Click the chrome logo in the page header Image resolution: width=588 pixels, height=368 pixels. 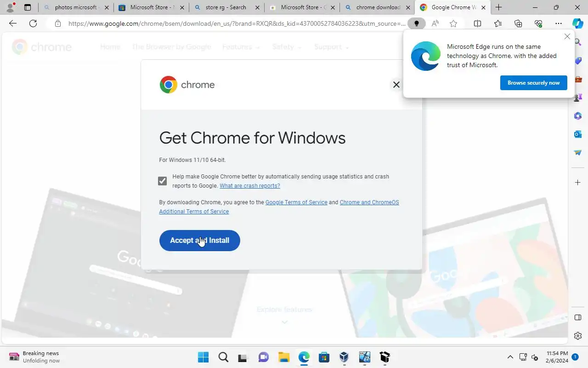coord(42,47)
